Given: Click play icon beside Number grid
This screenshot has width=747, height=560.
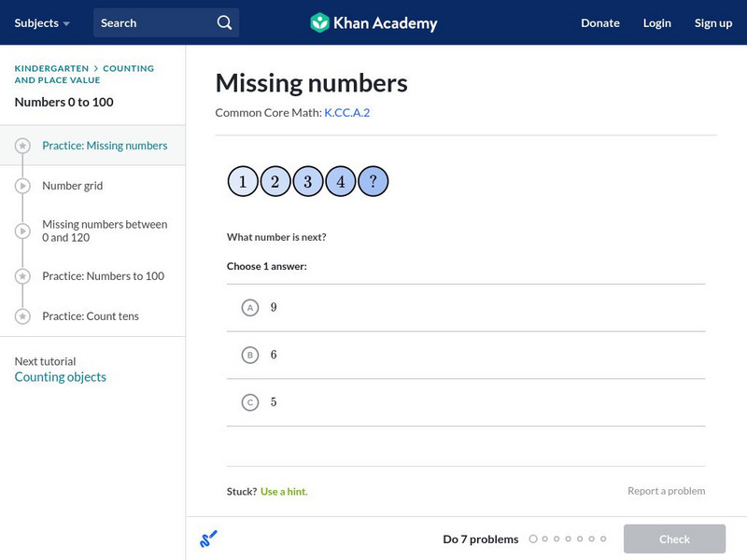Looking at the screenshot, I should pyautogui.click(x=23, y=186).
